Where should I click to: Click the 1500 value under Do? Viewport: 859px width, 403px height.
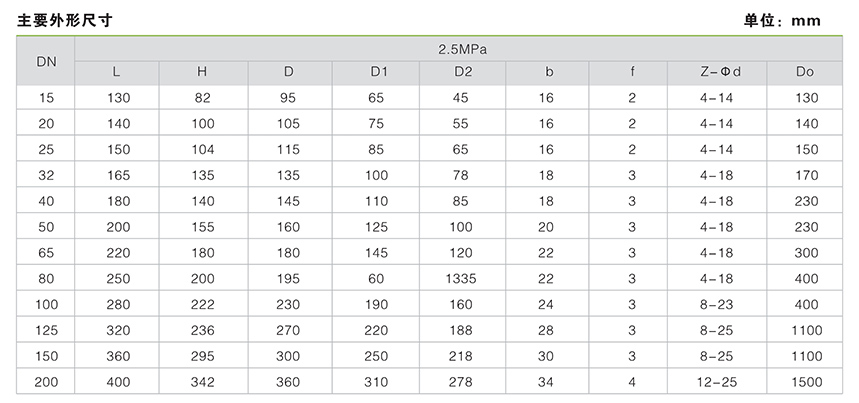(806, 382)
